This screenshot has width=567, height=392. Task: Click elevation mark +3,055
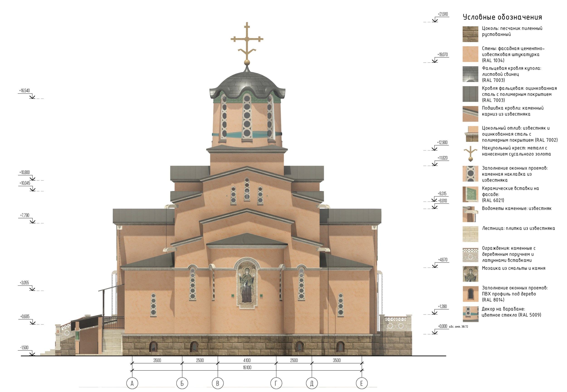point(24,283)
